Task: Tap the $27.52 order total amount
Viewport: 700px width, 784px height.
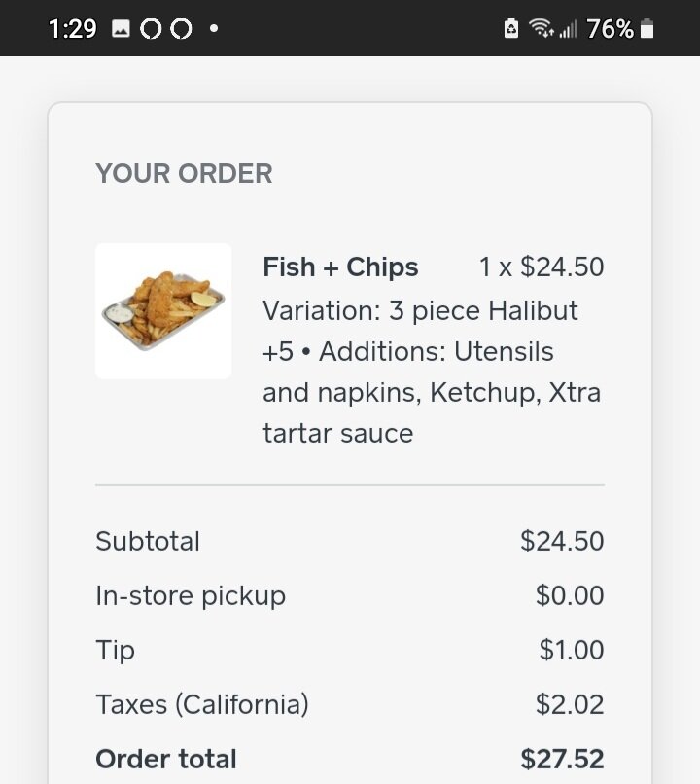Action: click(x=562, y=759)
